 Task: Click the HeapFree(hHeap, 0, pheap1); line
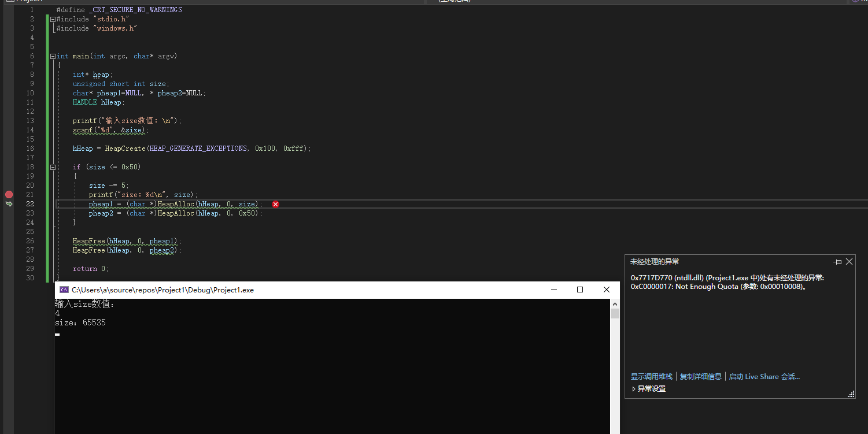(127, 241)
